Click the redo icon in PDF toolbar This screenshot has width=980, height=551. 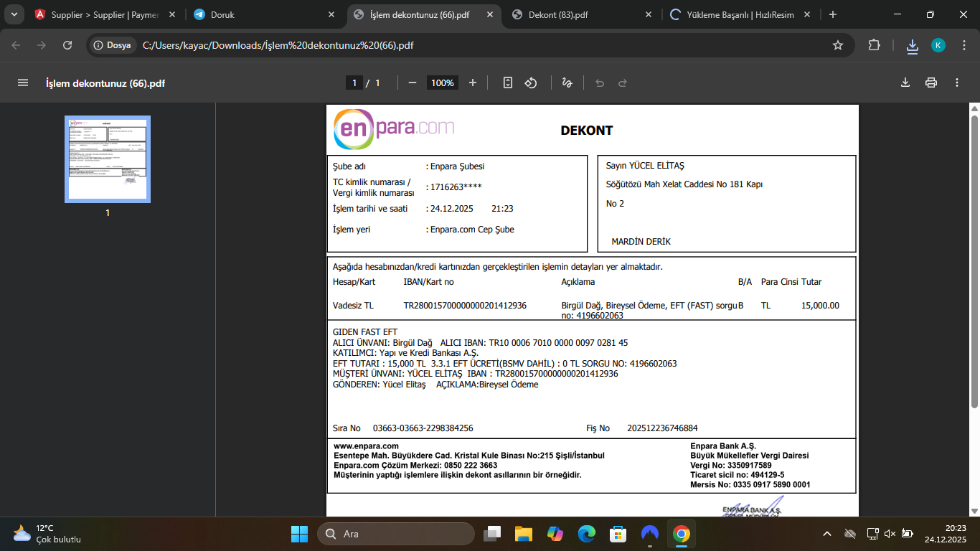pyautogui.click(x=623, y=83)
